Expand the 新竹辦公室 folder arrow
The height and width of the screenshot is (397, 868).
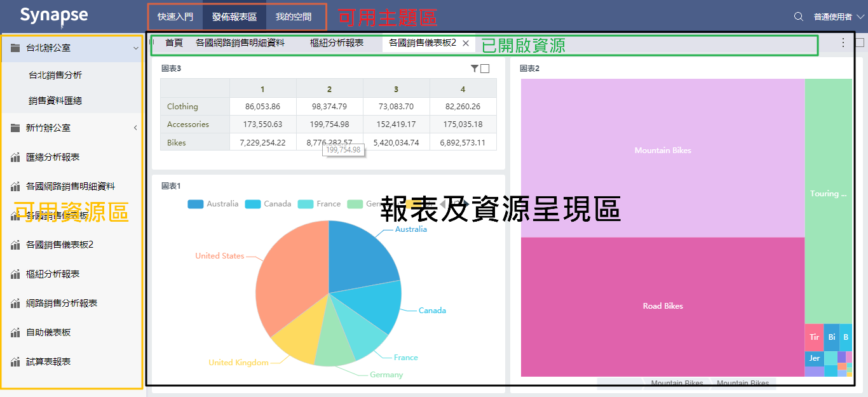point(135,128)
